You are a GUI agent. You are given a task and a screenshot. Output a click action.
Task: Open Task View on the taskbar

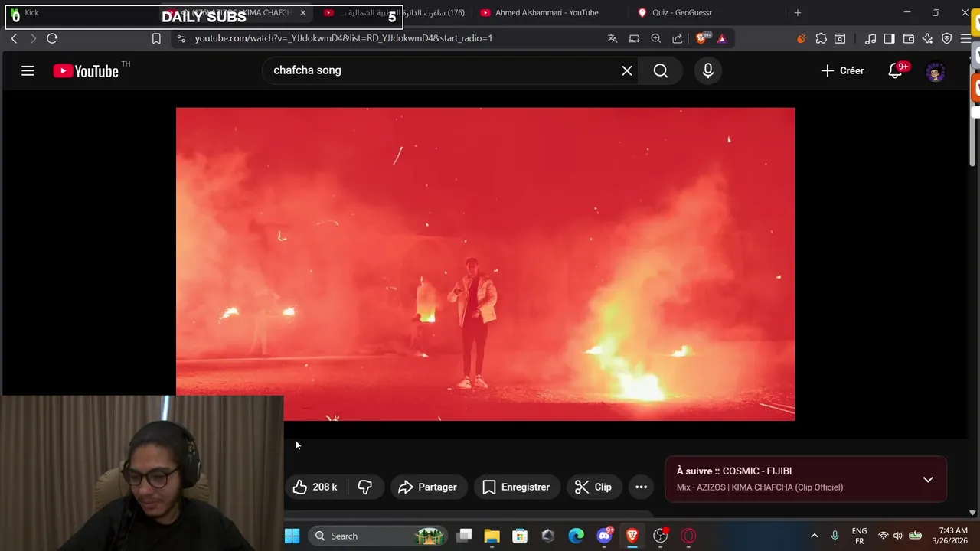click(x=464, y=536)
